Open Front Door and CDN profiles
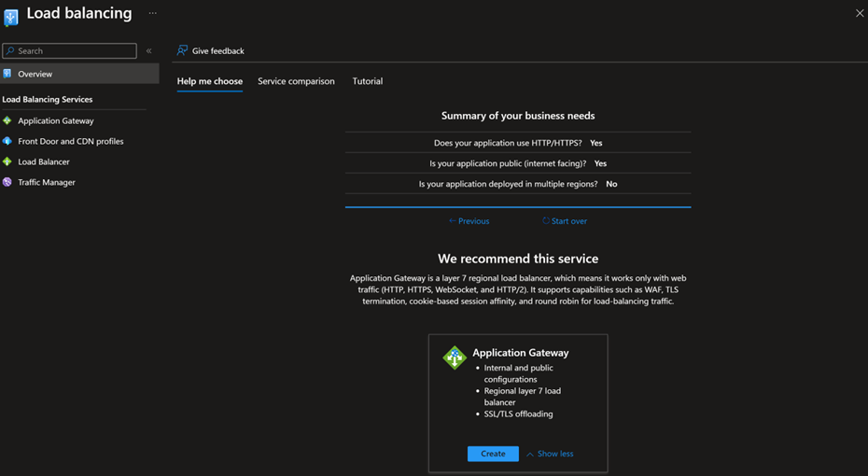 70,141
